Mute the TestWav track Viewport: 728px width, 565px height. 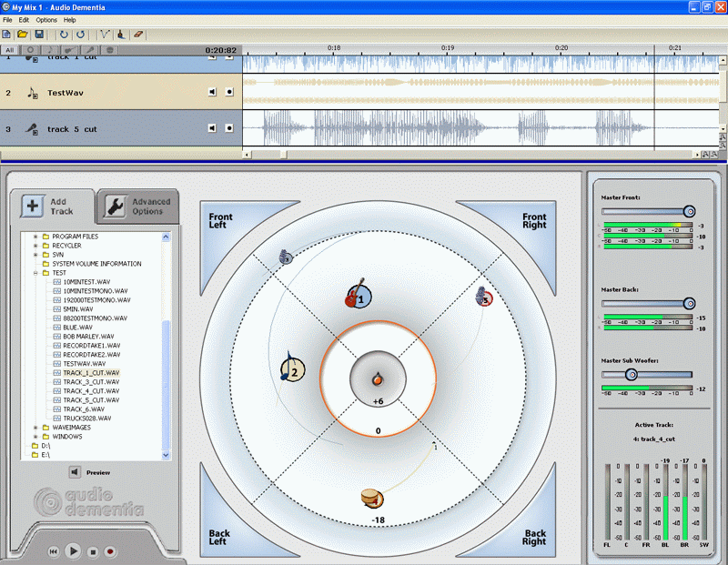(212, 92)
